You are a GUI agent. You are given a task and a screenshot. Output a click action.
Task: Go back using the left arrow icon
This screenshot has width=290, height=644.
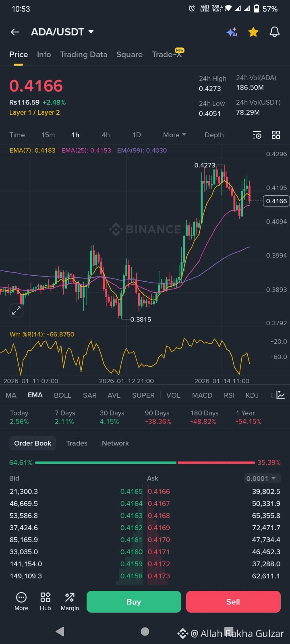[x=15, y=32]
